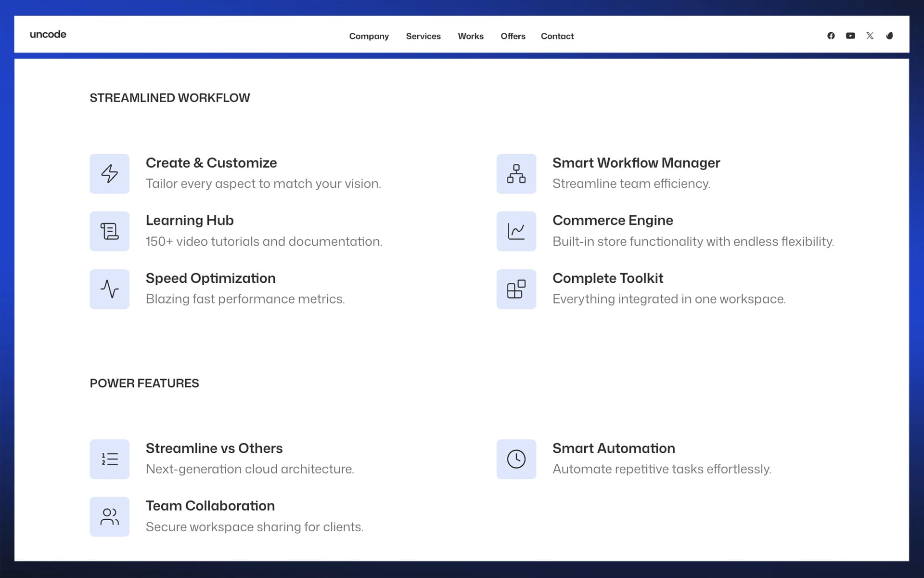Click the lightning bolt Create & Customize icon
Screen dimensions: 924x578
click(x=109, y=173)
